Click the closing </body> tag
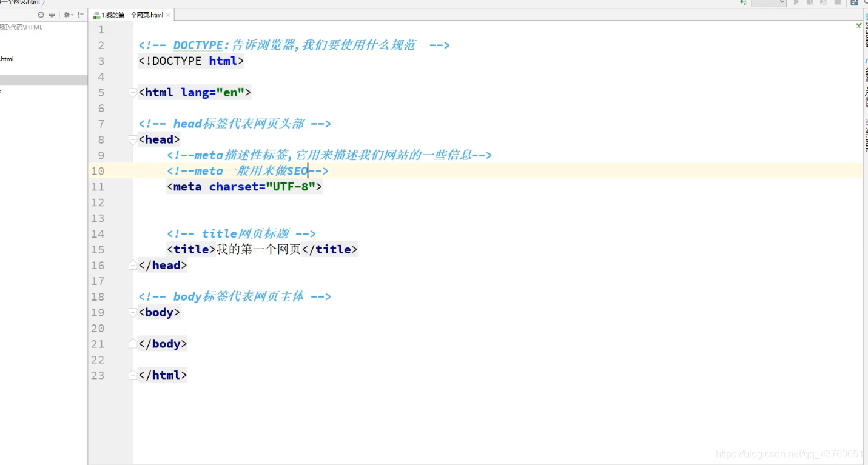This screenshot has width=868, height=465. [x=163, y=344]
